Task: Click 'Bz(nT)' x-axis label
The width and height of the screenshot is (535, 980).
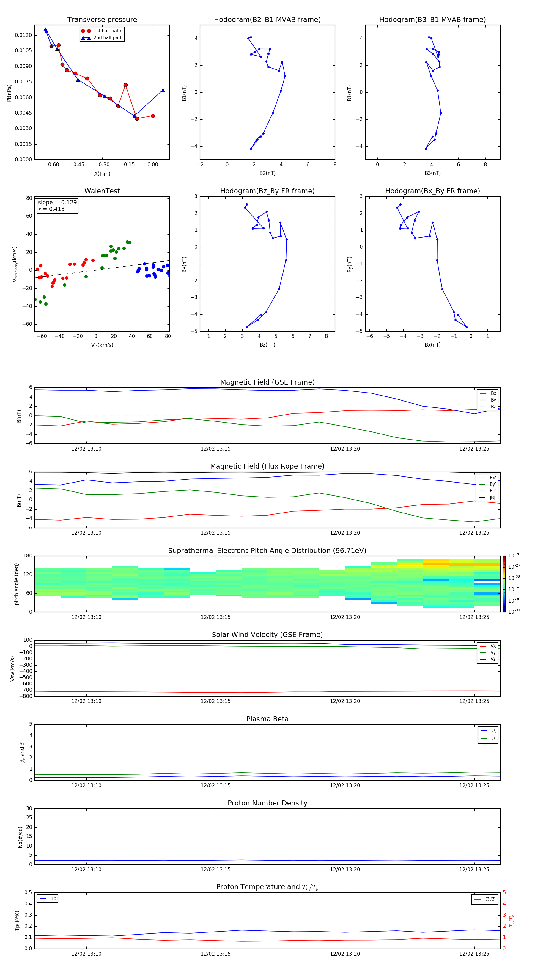Action: tap(267, 345)
